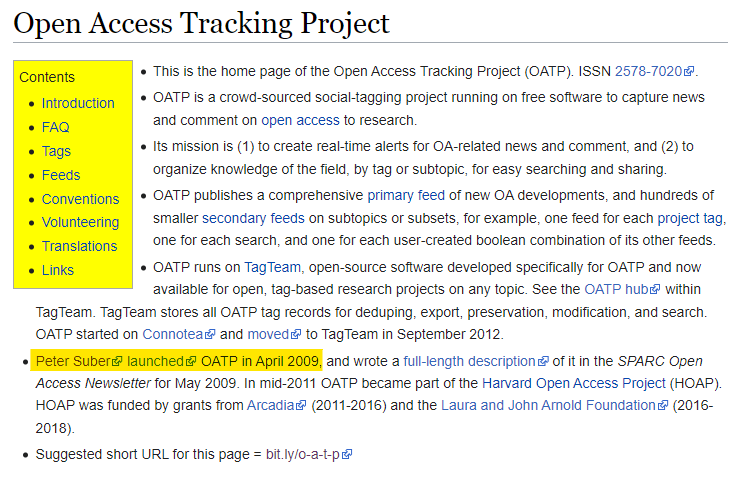Click the 'Contents' box title
Screen dimensions: 735x477
pos(47,77)
